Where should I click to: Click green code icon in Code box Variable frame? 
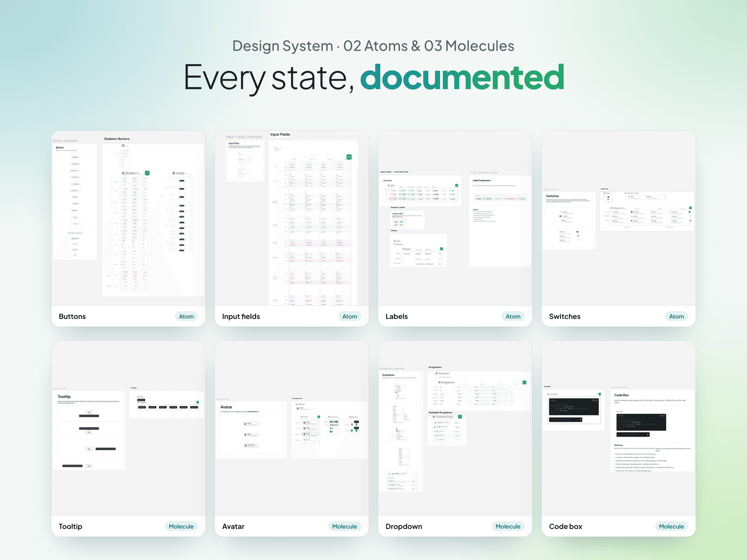click(x=600, y=394)
